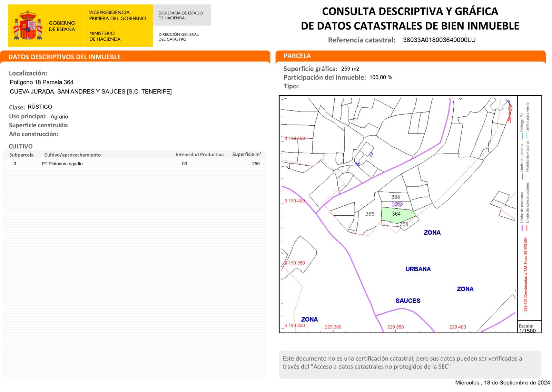Click the 229.300 coordinate label

(x=333, y=327)
